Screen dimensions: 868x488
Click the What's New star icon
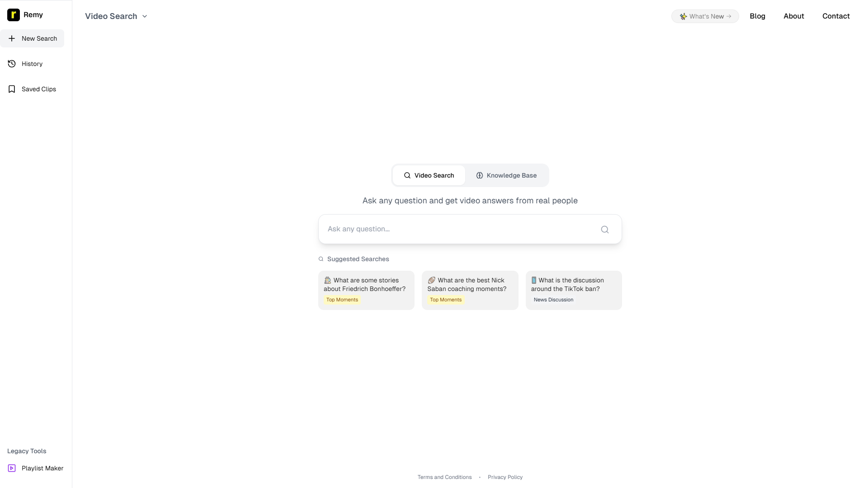684,16
